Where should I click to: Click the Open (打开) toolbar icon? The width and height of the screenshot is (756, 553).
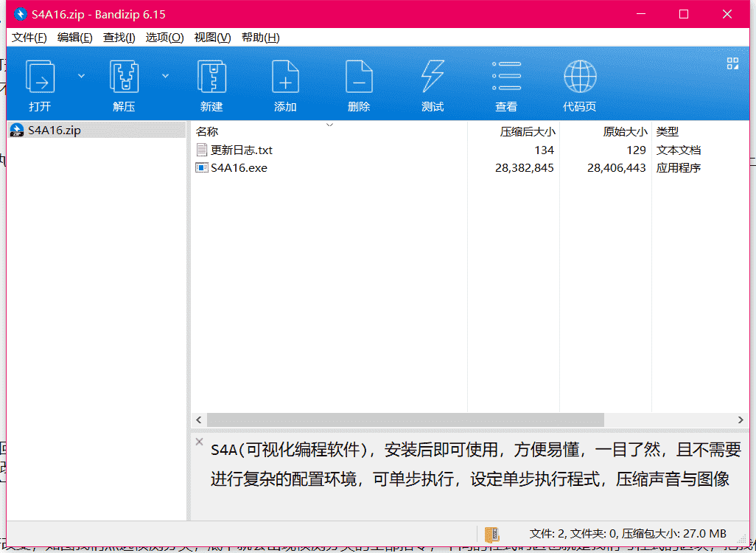pyautogui.click(x=40, y=76)
